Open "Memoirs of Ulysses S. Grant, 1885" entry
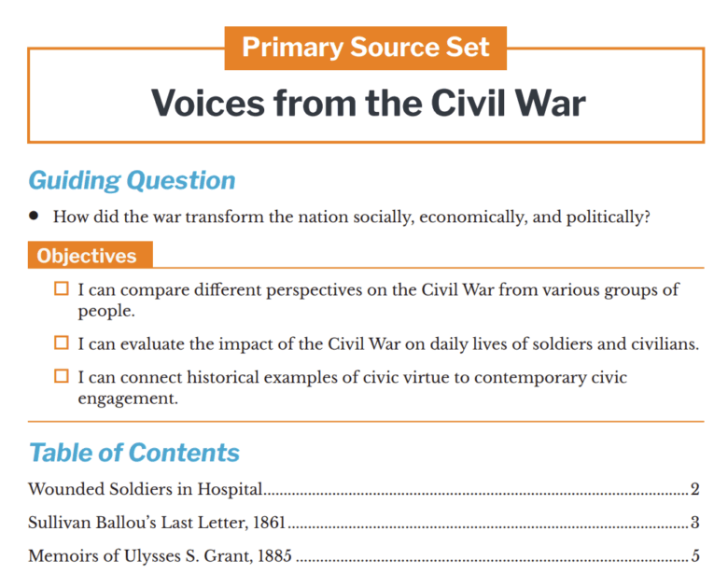Image resolution: width=728 pixels, height=574 pixels. point(160,555)
